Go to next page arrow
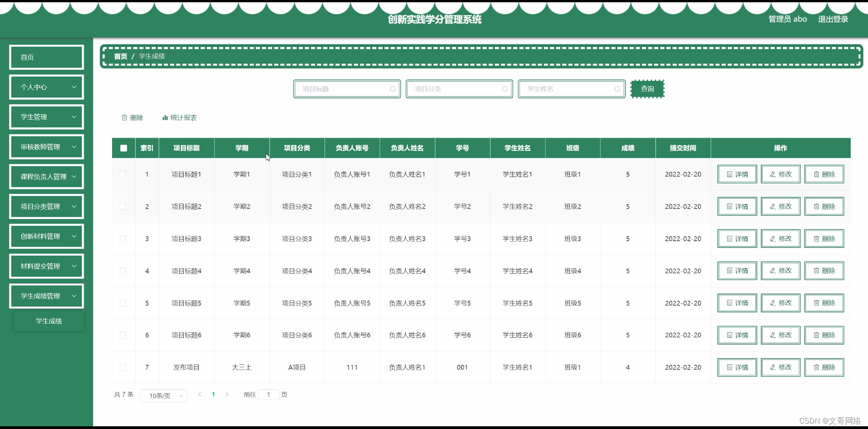868x429 pixels. tap(227, 394)
